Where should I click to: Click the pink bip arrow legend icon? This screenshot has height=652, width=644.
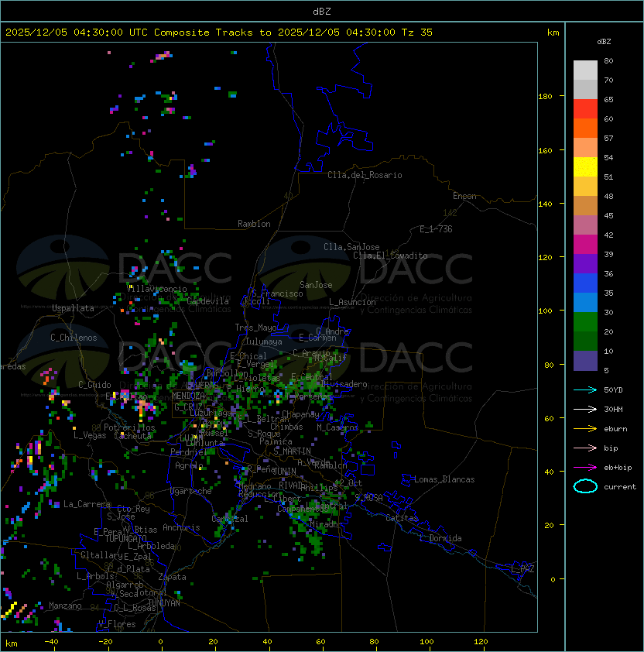(x=585, y=448)
